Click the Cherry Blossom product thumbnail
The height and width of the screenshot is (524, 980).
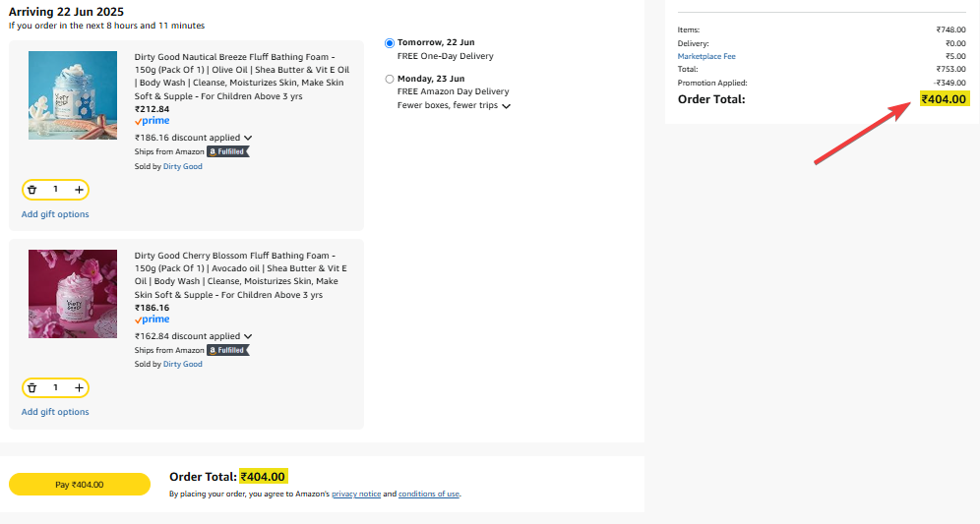[73, 294]
